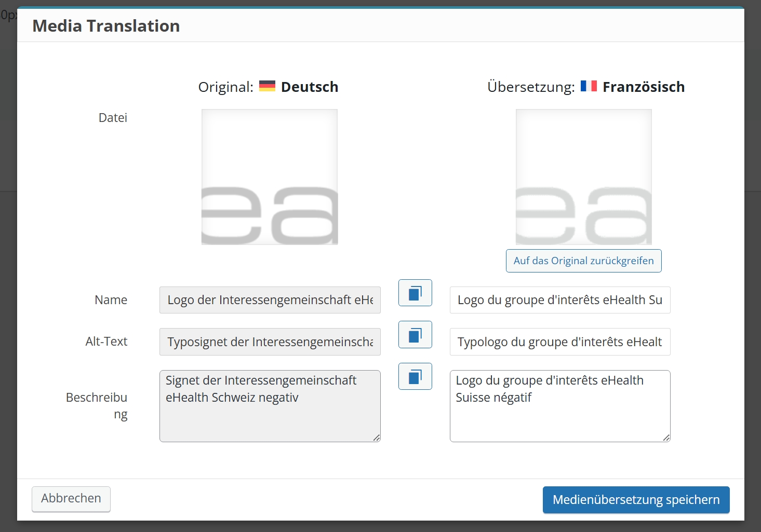Click the 'Original:' heading text
Image resolution: width=761 pixels, height=532 pixels.
click(x=225, y=87)
